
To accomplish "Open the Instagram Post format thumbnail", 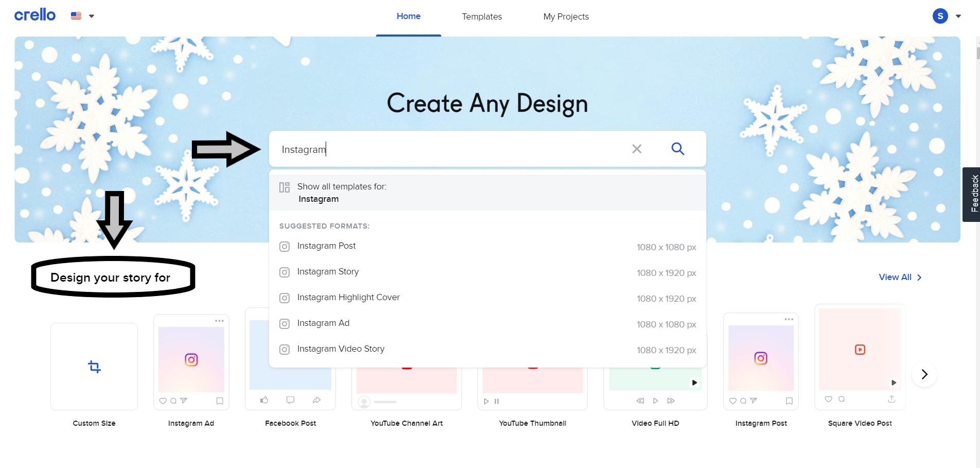I will click(x=761, y=361).
